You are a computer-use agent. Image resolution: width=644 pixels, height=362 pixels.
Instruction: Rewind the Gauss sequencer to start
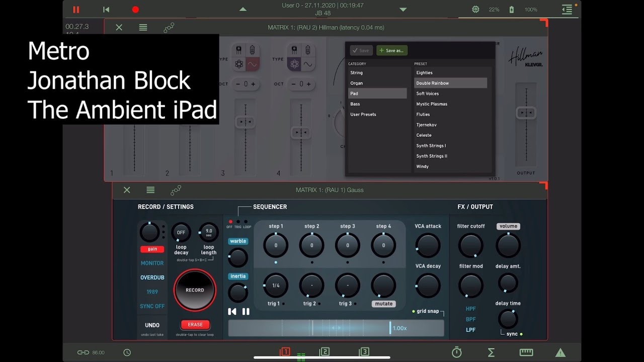pos(232,312)
